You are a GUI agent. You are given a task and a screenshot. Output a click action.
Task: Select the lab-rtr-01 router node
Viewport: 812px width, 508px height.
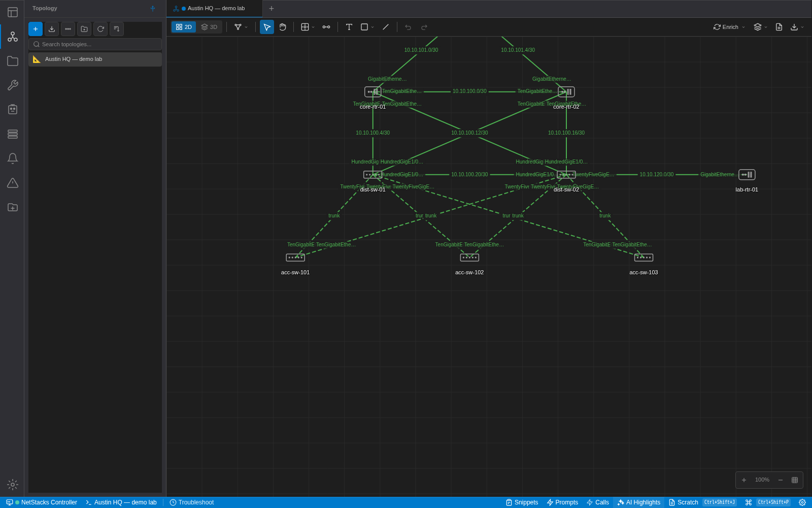pos(747,175)
